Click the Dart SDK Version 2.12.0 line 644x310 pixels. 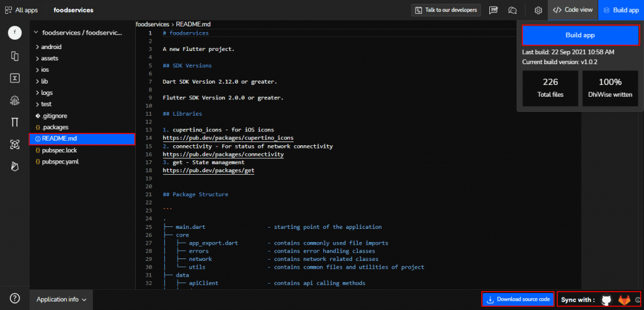[219, 82]
